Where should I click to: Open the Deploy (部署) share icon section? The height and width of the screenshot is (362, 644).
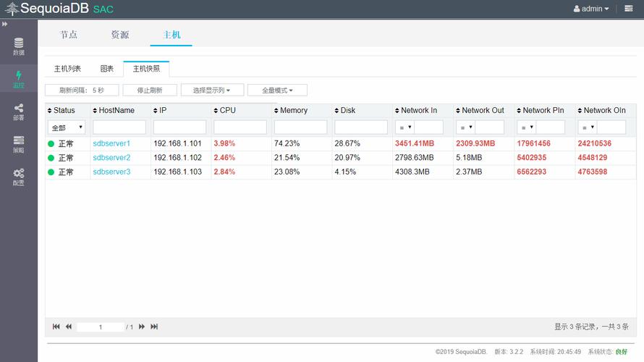(x=19, y=111)
